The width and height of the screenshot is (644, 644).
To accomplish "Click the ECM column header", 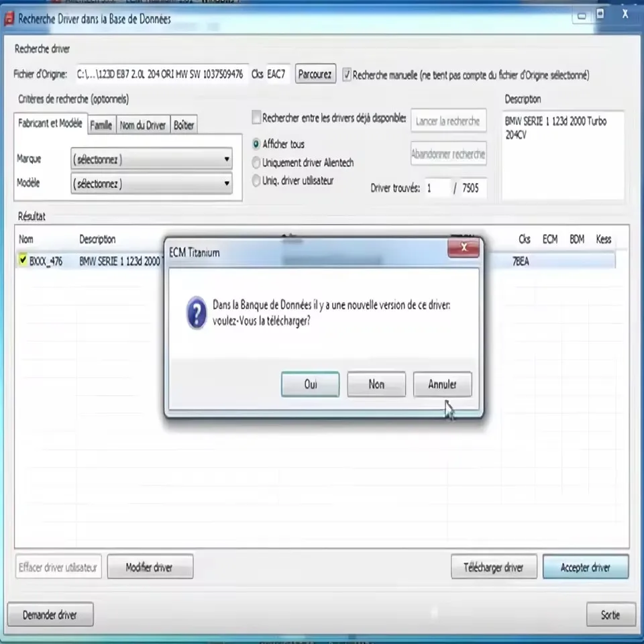I will pyautogui.click(x=550, y=239).
